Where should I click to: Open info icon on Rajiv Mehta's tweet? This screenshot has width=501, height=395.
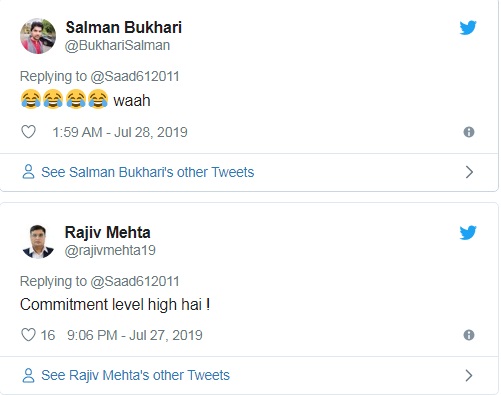(469, 335)
